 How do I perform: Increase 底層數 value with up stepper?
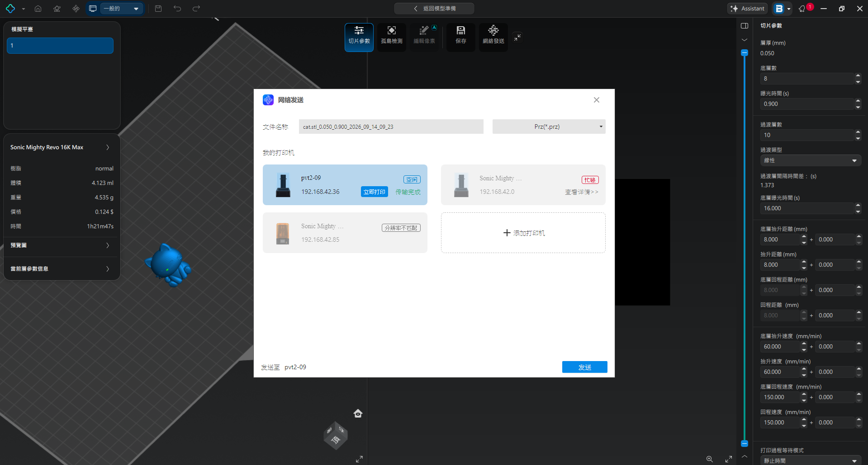pos(858,76)
